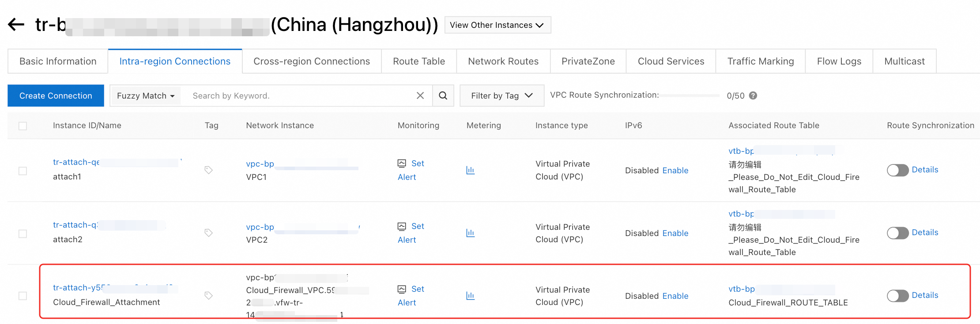Click the back arrow icon
This screenshot has width=980, height=324.
16,24
